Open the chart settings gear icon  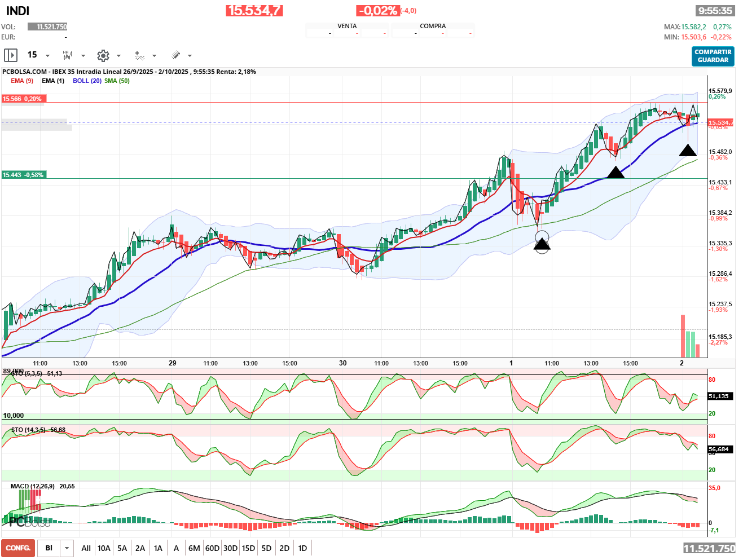(103, 55)
